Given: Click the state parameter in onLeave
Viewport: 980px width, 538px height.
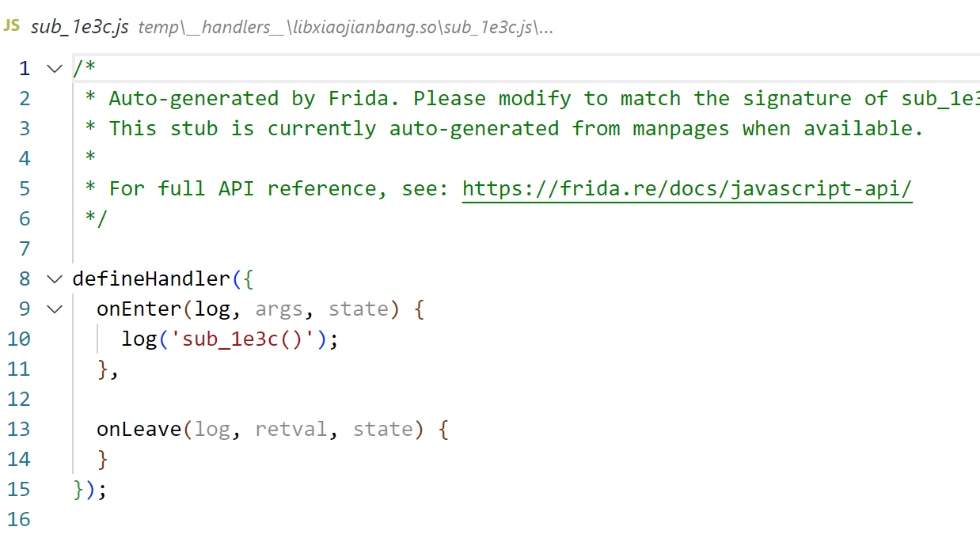Looking at the screenshot, I should [383, 430].
